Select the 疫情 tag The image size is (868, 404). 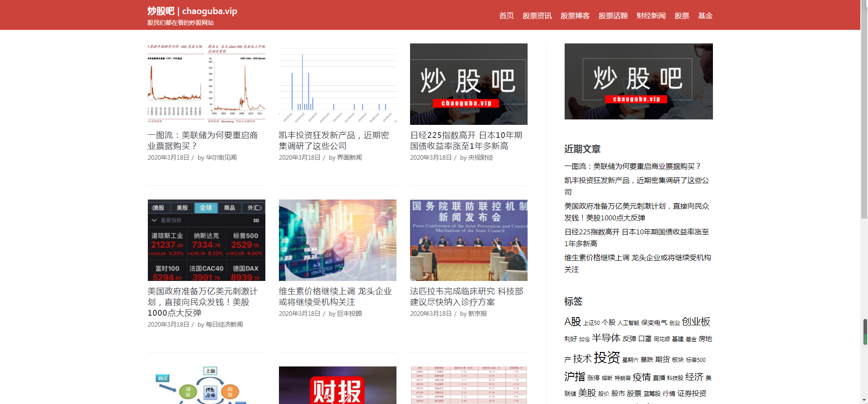click(642, 377)
